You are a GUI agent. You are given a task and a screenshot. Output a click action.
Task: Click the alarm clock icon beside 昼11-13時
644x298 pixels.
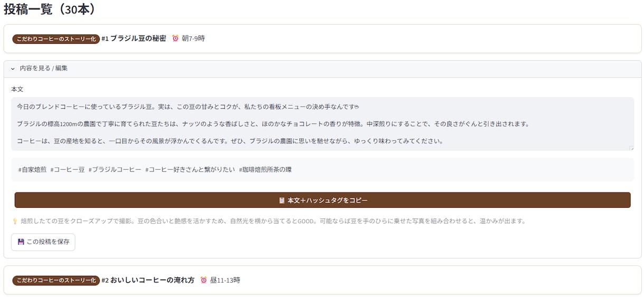(204, 280)
